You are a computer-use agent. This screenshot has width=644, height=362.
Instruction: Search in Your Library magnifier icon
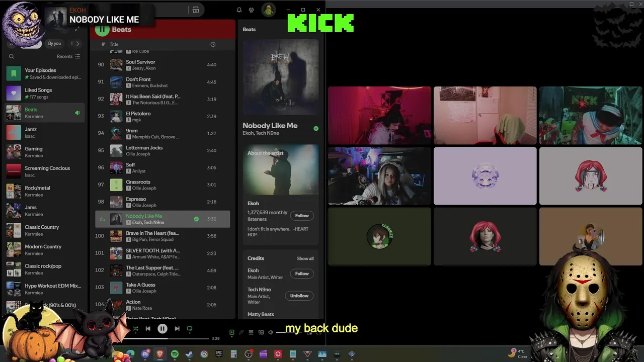coord(12,56)
